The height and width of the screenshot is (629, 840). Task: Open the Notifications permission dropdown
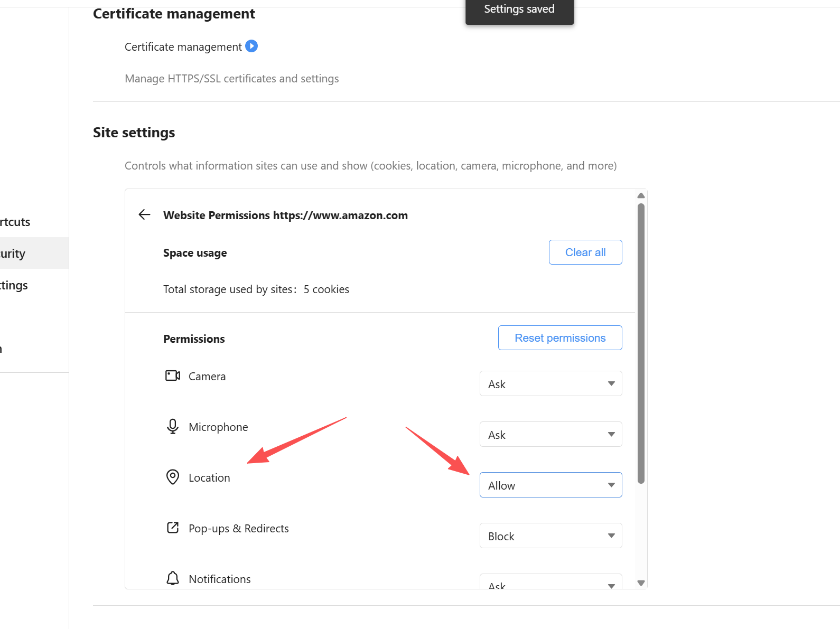click(x=550, y=583)
